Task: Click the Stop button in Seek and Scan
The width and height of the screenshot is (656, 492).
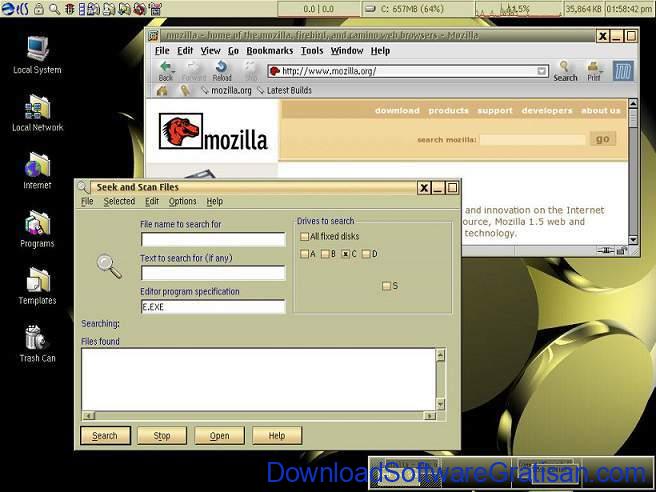Action: coord(161,436)
